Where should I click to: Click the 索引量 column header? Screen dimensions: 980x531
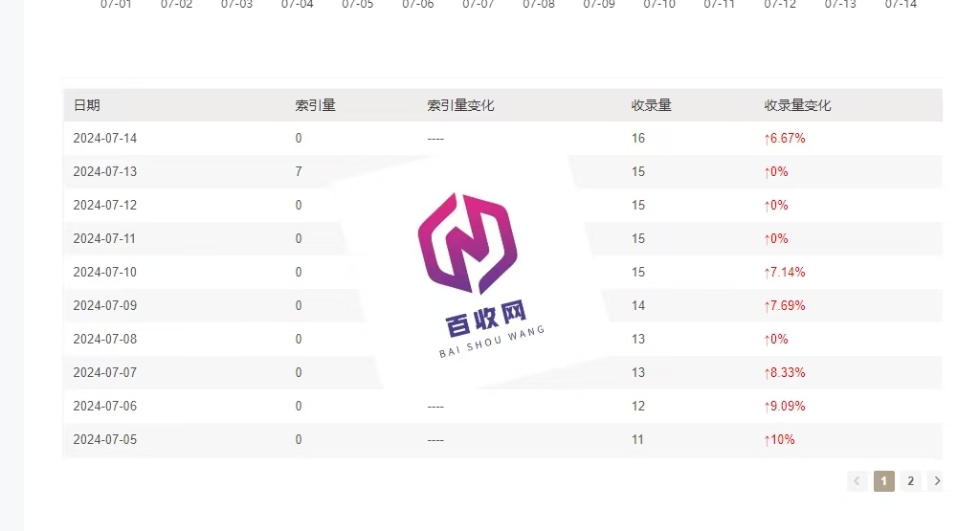click(316, 105)
